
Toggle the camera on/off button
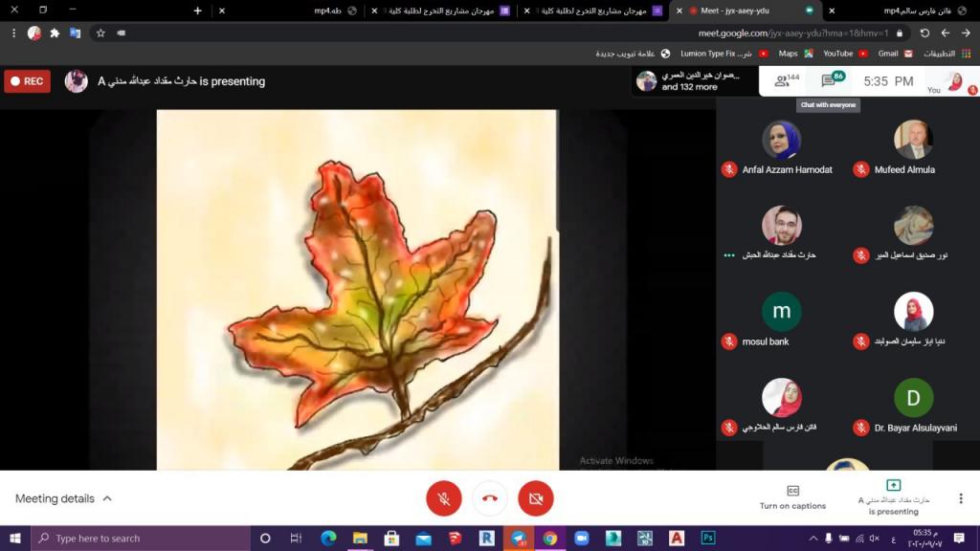coord(536,498)
